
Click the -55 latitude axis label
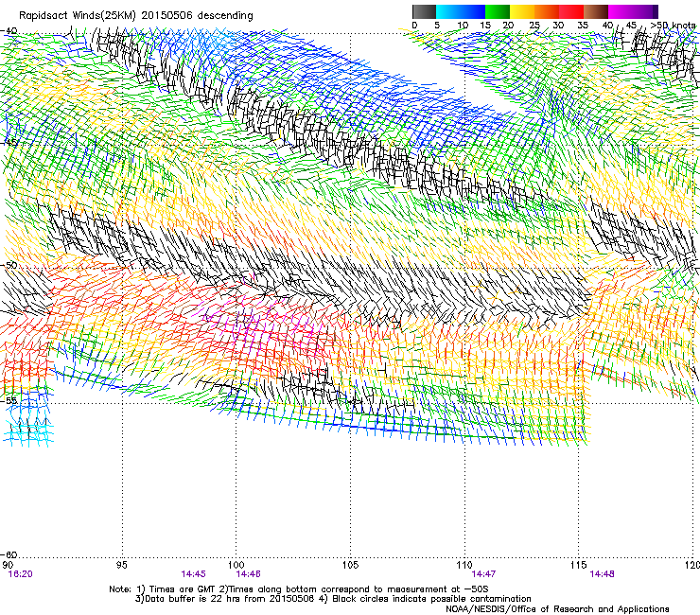[x=9, y=400]
